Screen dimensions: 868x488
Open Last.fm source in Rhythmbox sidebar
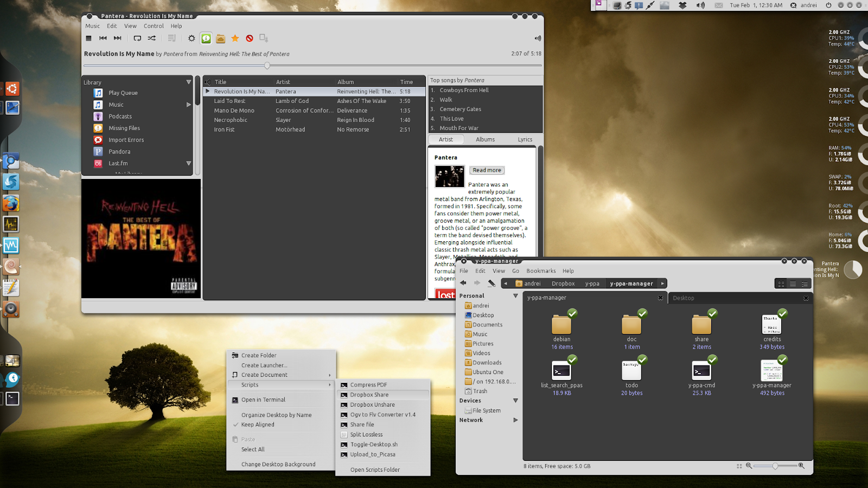(x=118, y=163)
